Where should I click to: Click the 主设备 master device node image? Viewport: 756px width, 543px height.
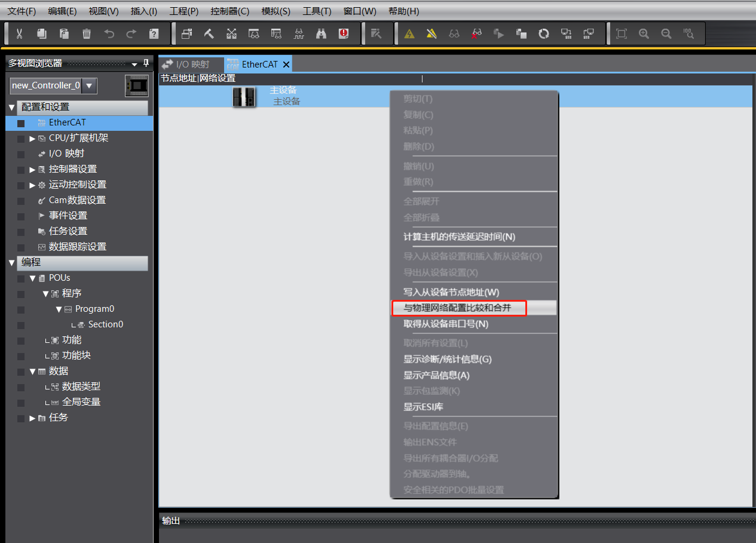pos(244,97)
